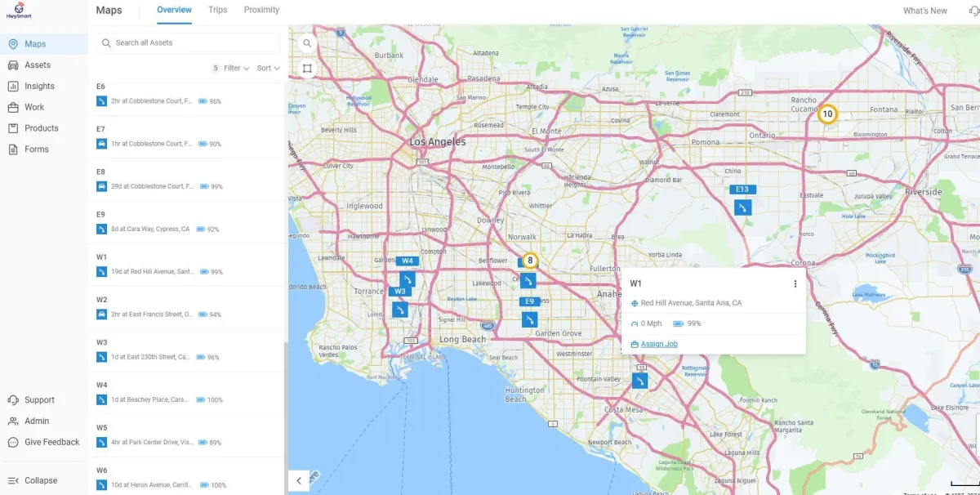Click the W2 vehicle icon in list
The height and width of the screenshot is (495, 980).
pos(102,314)
